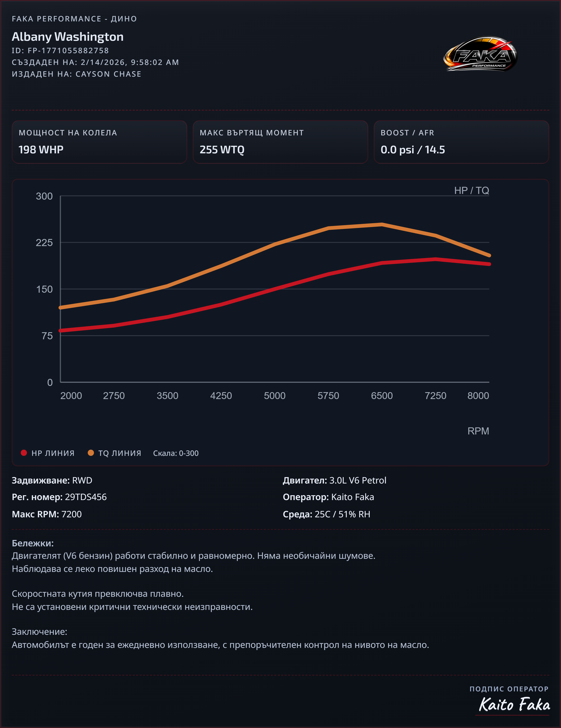Screen dimensions: 561x728
Task: Click the HP curve peak at 7250 RPM
Action: point(436,259)
